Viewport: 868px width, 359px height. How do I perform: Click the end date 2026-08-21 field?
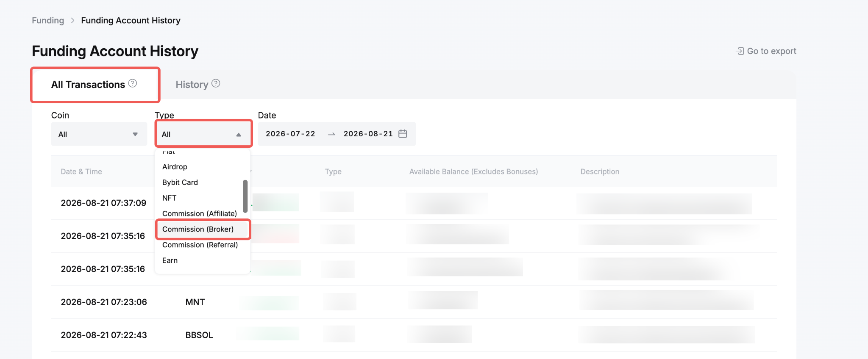368,134
